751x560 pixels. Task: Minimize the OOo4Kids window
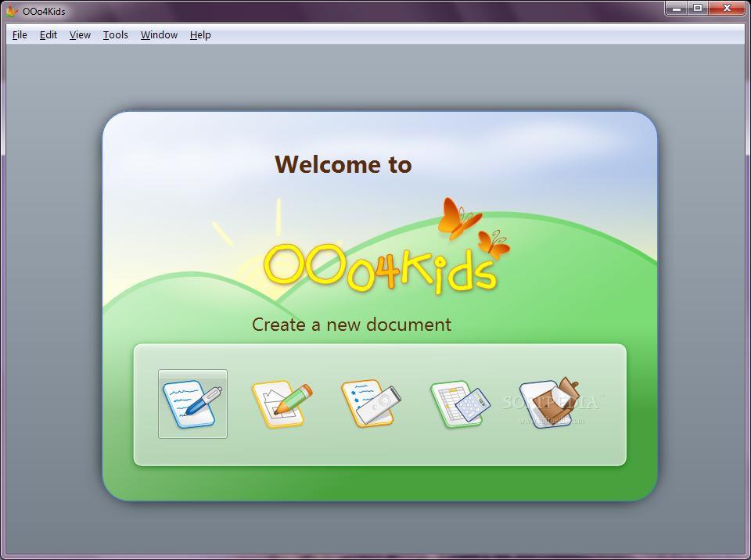677,8
